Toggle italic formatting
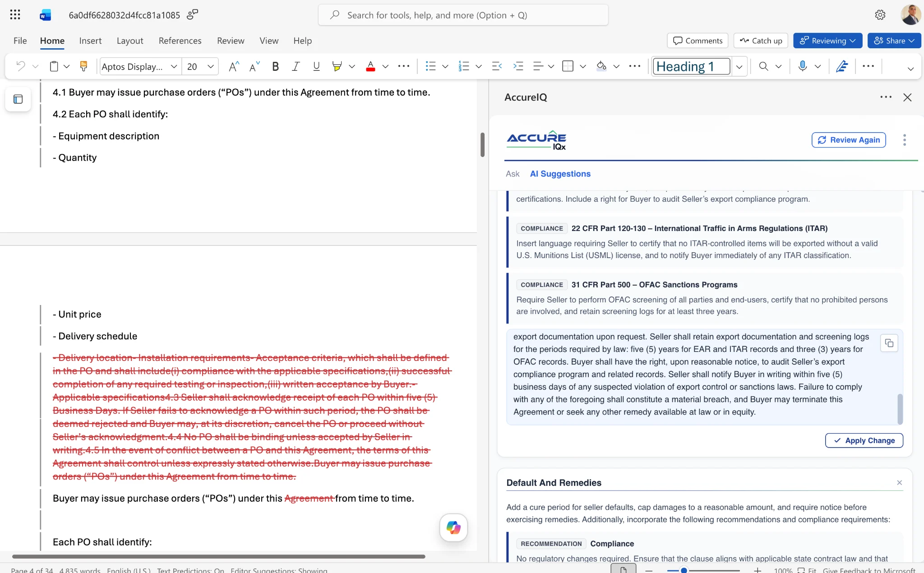This screenshot has width=924, height=573. tap(296, 66)
